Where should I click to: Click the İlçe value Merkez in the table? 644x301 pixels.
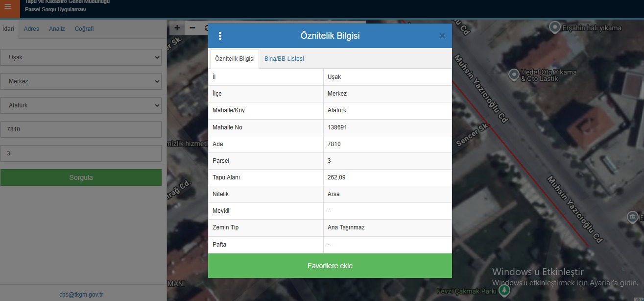pyautogui.click(x=337, y=94)
